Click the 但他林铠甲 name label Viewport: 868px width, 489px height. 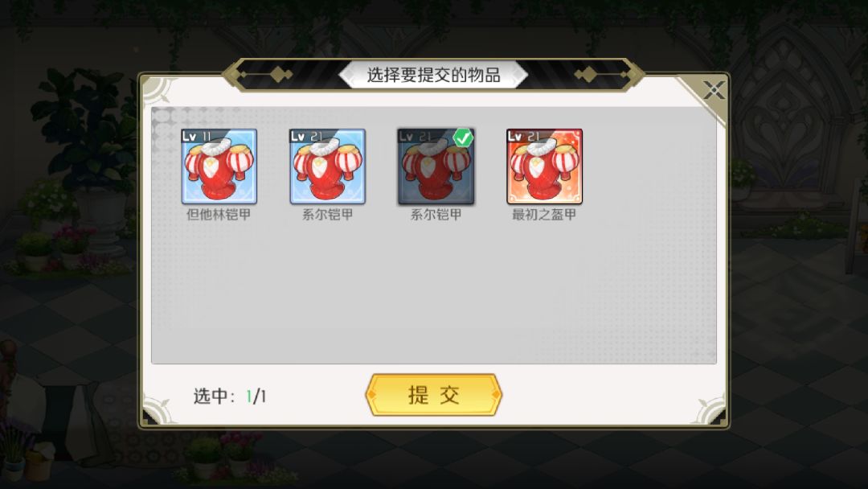pos(219,214)
